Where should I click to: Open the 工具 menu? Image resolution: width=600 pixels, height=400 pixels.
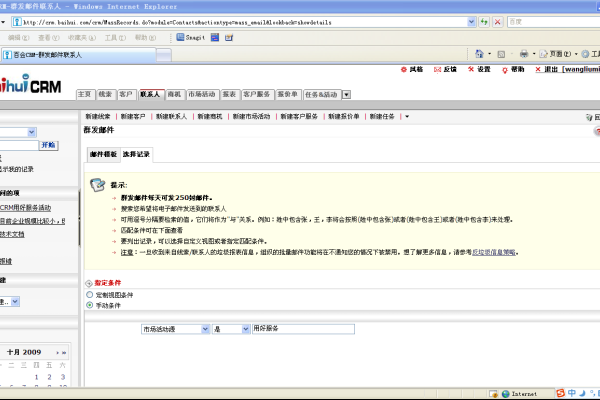tap(115, 38)
